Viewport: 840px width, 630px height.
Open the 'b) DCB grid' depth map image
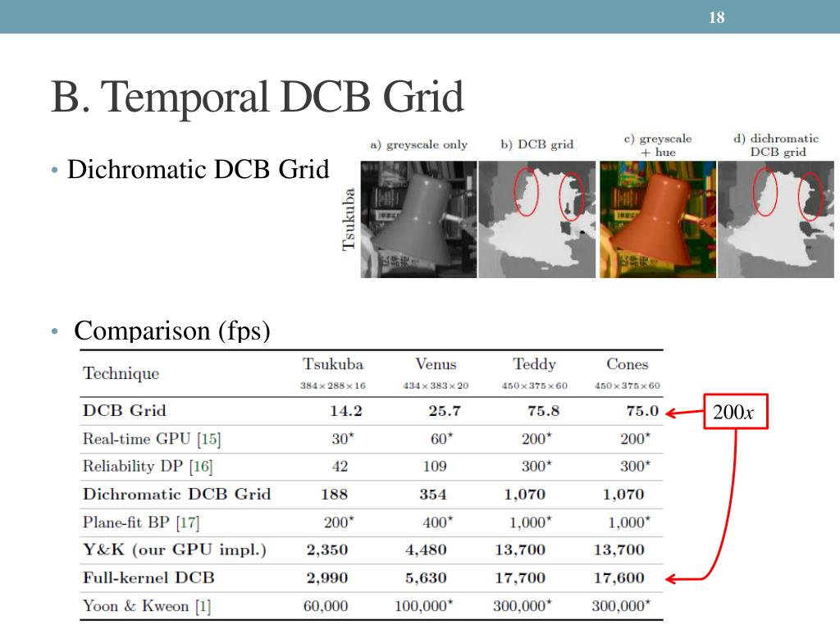[x=536, y=220]
